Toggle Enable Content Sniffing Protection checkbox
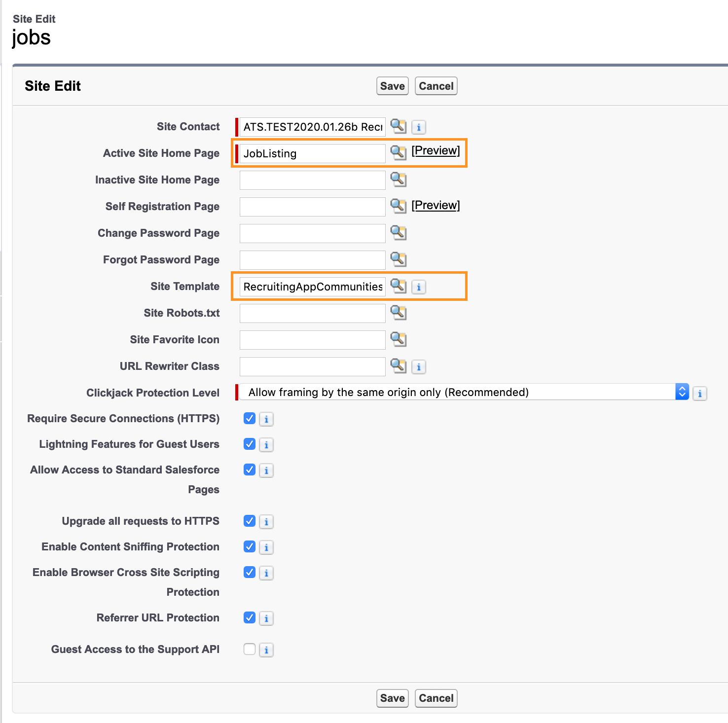The image size is (728, 723). pos(250,546)
